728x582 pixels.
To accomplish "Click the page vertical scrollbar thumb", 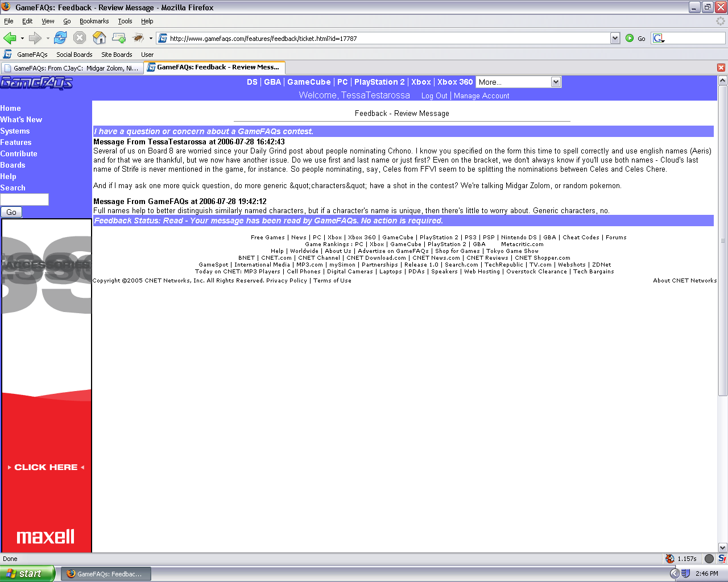I will pyautogui.click(x=723, y=240).
